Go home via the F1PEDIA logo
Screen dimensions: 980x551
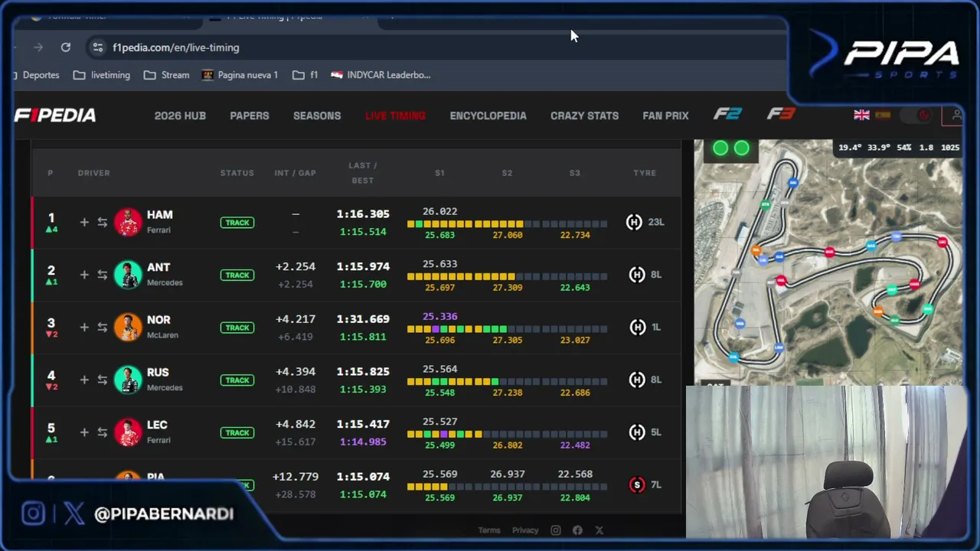55,116
